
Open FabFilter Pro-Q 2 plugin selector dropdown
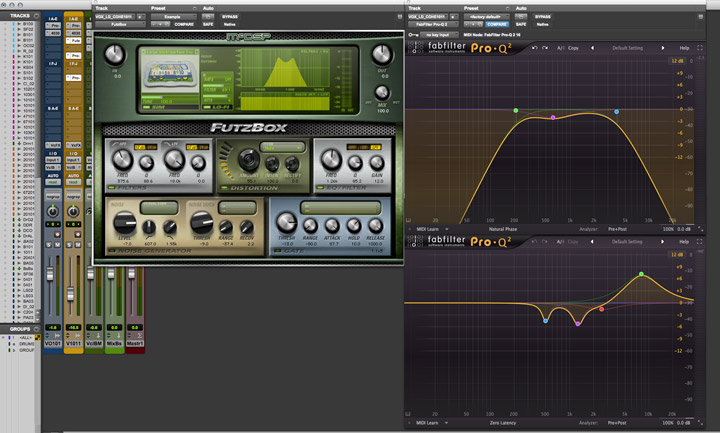(x=433, y=24)
